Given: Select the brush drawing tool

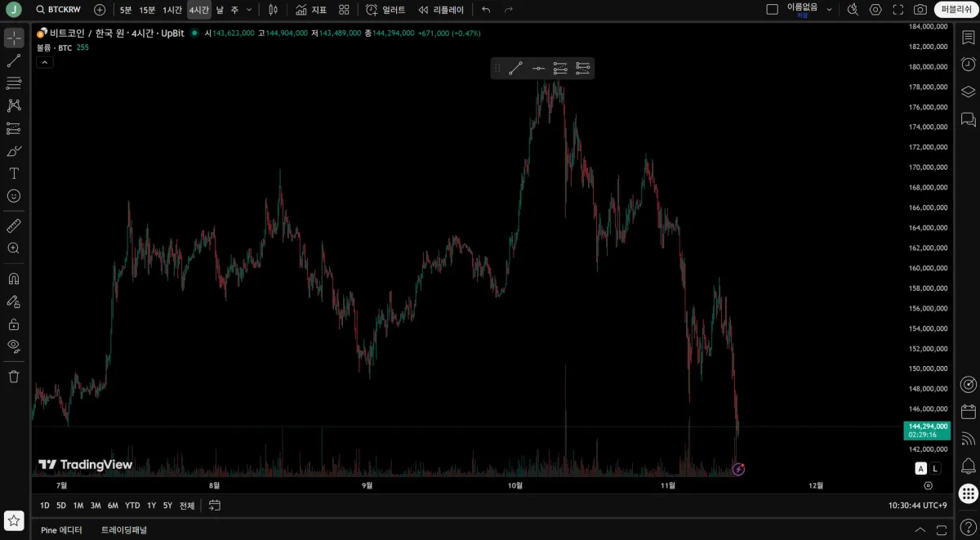Looking at the screenshot, I should coord(14,151).
